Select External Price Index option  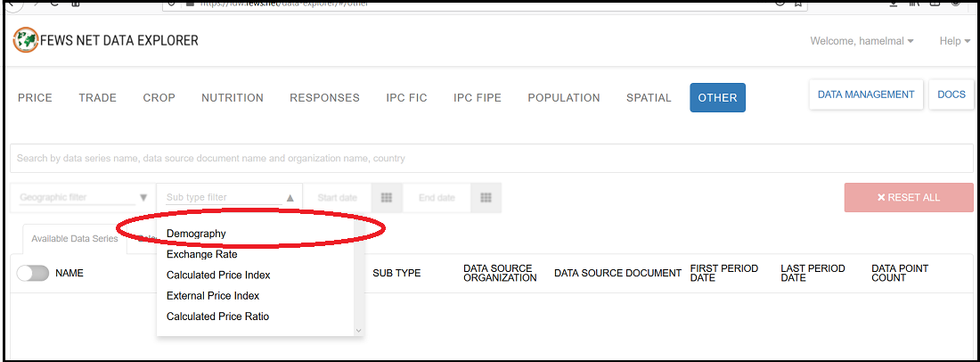point(213,295)
